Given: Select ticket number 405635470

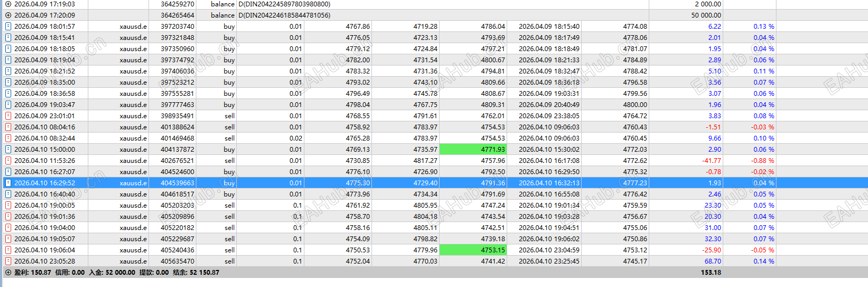Looking at the screenshot, I should [177, 261].
